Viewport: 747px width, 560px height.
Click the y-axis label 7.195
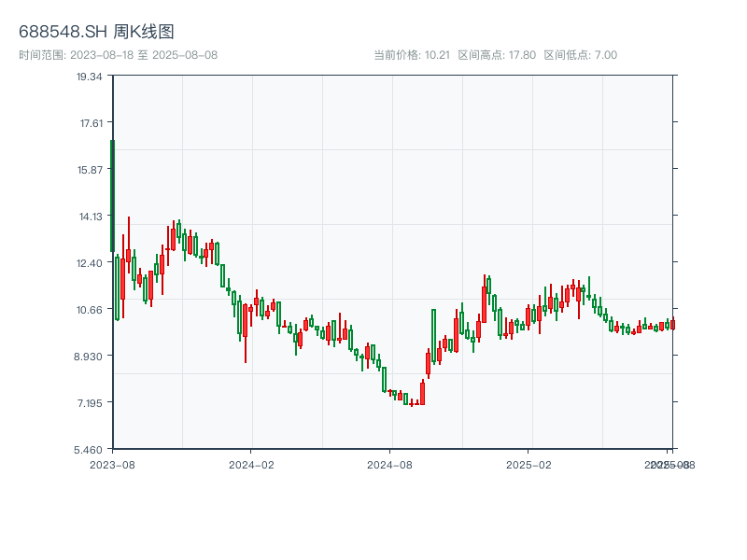pyautogui.click(x=90, y=403)
